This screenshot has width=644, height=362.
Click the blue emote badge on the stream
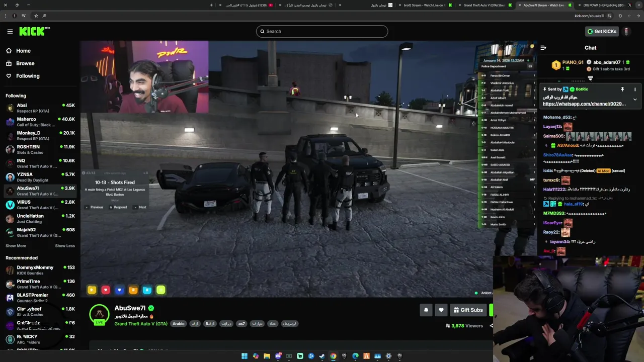[x=119, y=290]
